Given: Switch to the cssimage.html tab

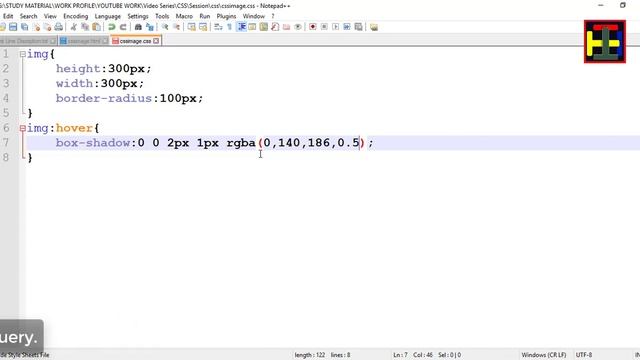Looking at the screenshot, I should pos(83,41).
